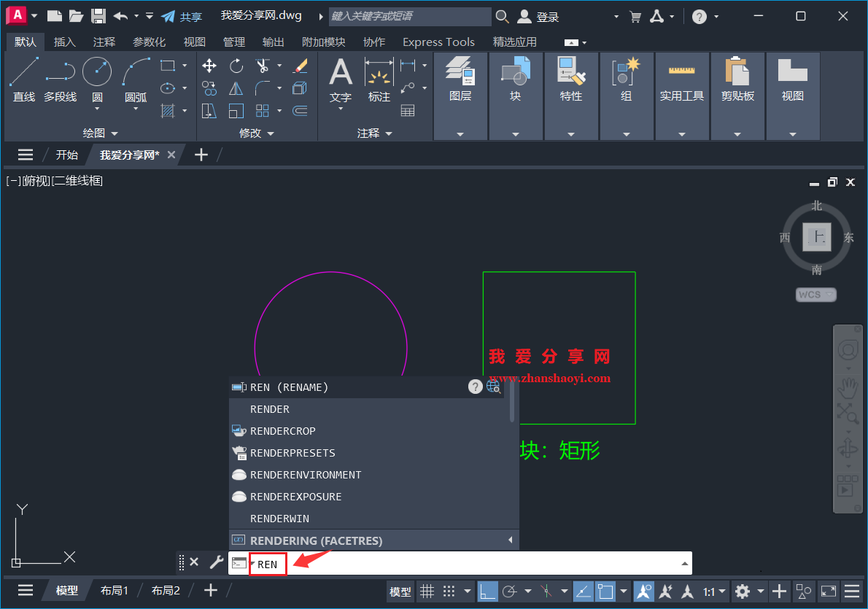Select the Arc (圆弧) tool

(136, 79)
